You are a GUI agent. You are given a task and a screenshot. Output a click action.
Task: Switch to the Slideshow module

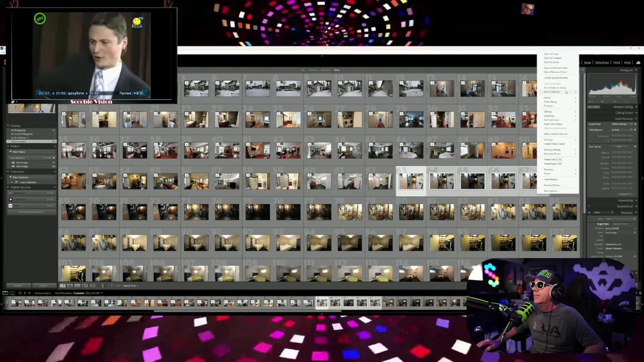click(x=602, y=63)
